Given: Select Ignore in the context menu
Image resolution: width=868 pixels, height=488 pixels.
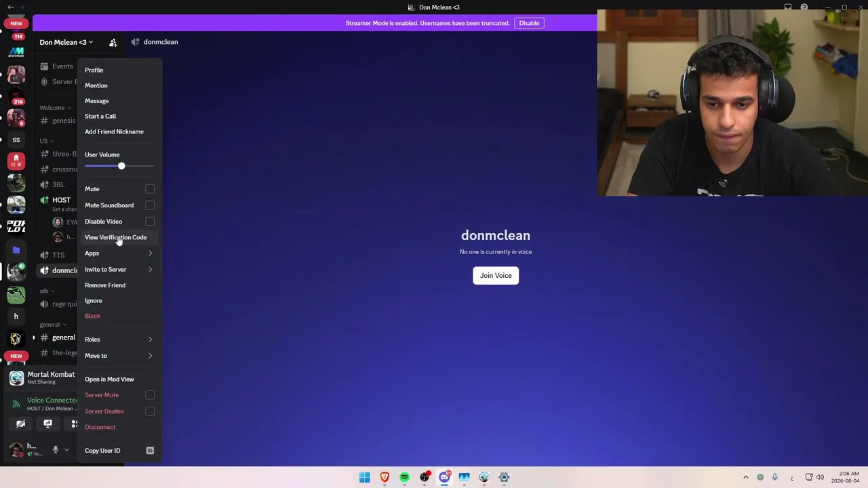Looking at the screenshot, I should pos(119,301).
